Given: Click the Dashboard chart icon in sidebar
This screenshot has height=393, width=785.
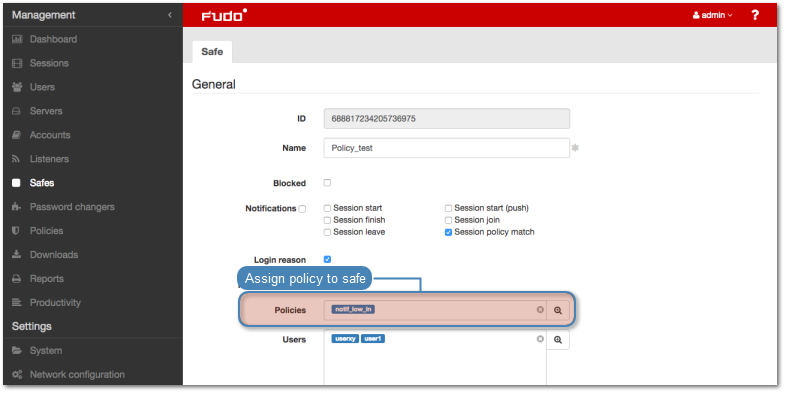Looking at the screenshot, I should click(x=17, y=39).
